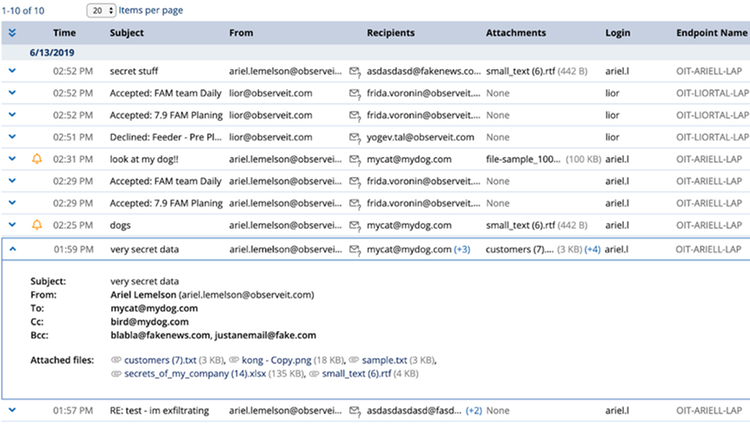The width and height of the screenshot is (750, 424).
Task: Click login 'lior' in 02:51 PM row
Action: (612, 137)
